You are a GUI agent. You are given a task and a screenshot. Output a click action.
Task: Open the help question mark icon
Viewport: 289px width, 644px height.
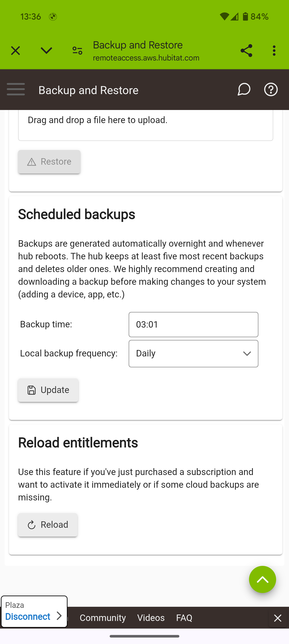click(x=271, y=89)
